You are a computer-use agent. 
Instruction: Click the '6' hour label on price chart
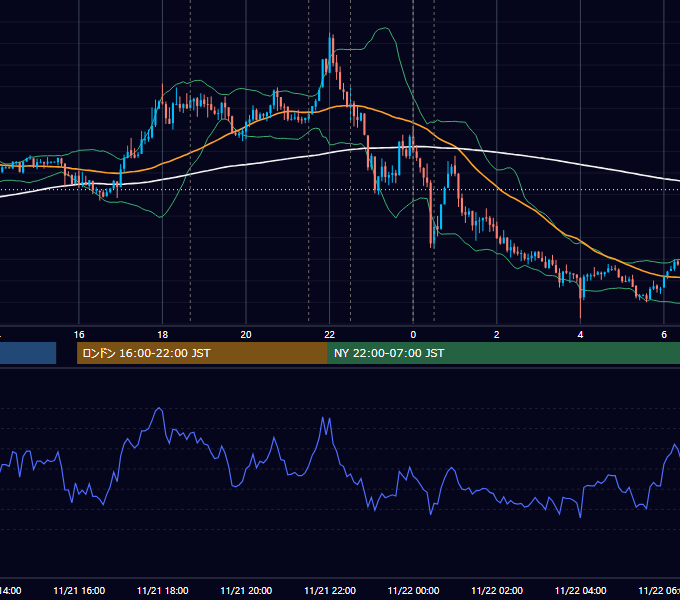[x=664, y=335]
